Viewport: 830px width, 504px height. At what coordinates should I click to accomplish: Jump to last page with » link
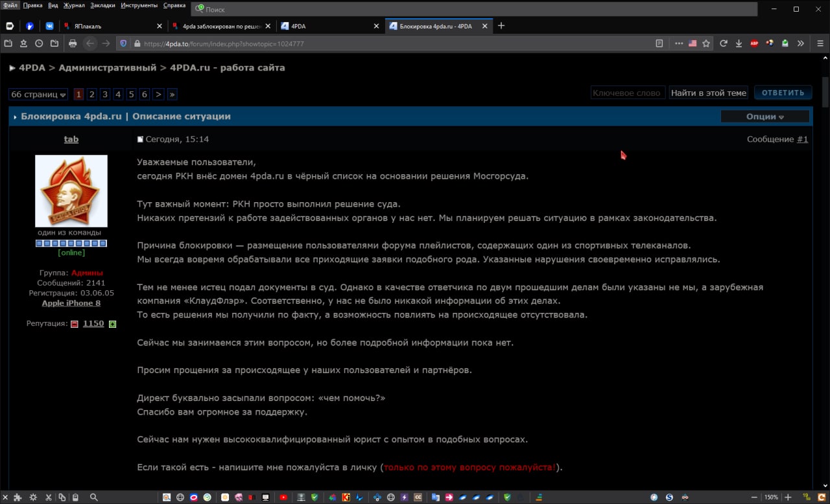[172, 95]
